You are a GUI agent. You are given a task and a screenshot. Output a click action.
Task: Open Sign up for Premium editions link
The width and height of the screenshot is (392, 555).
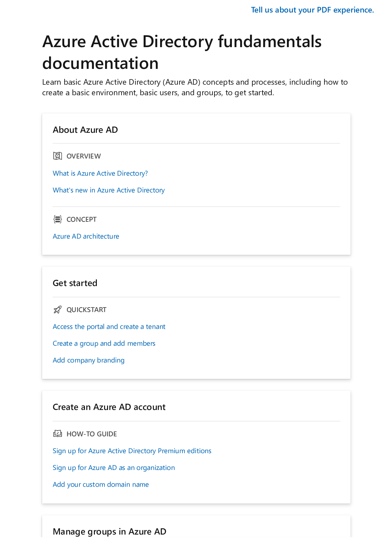pyautogui.click(x=132, y=451)
